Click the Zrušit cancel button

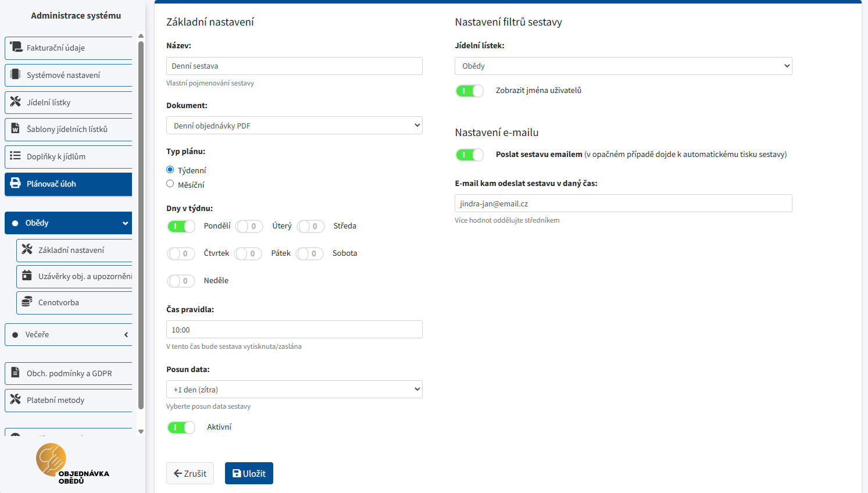190,473
